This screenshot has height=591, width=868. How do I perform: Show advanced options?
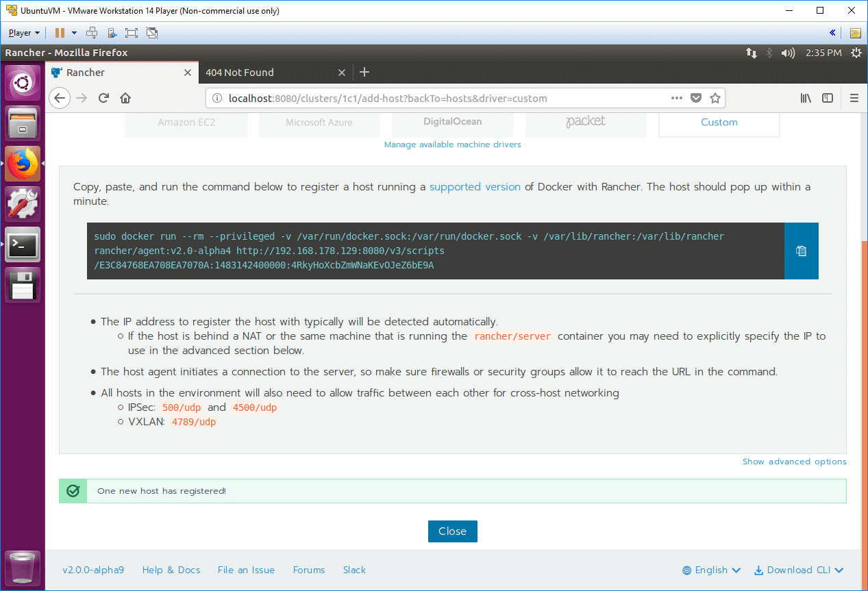tap(795, 462)
